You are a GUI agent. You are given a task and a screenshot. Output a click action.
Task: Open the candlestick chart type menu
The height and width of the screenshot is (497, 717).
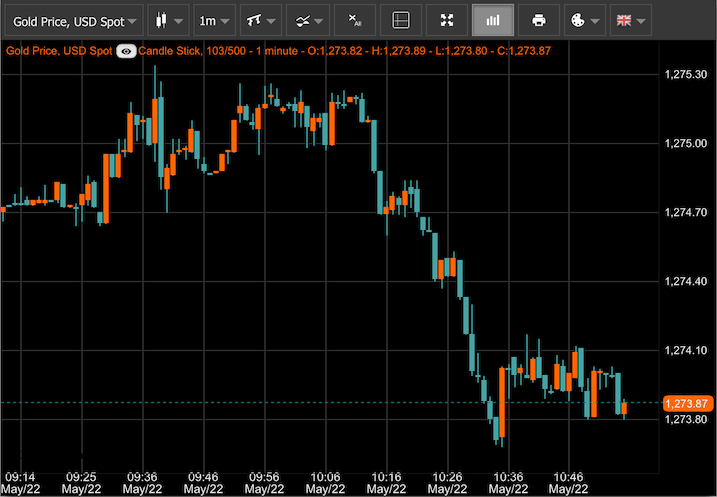click(x=168, y=20)
